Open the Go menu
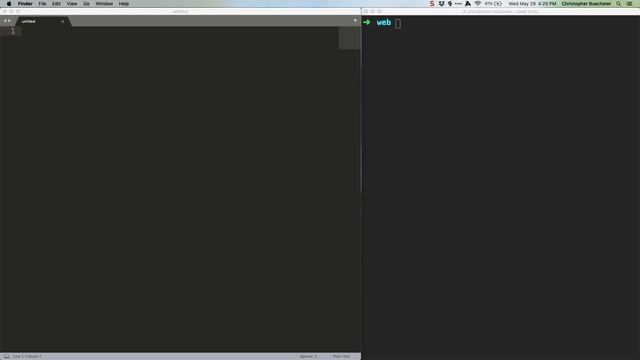The image size is (640, 360). 86,4
